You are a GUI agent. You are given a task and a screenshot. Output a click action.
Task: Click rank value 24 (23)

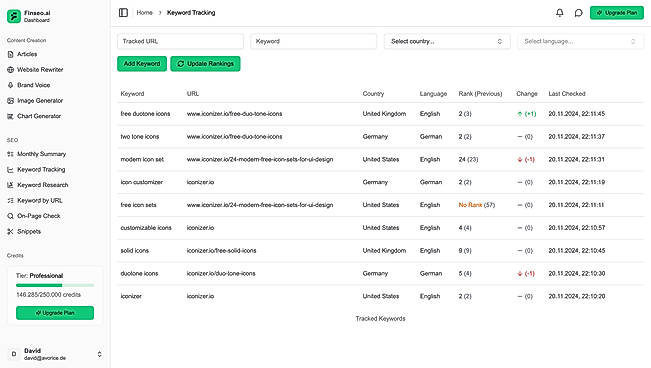point(468,159)
